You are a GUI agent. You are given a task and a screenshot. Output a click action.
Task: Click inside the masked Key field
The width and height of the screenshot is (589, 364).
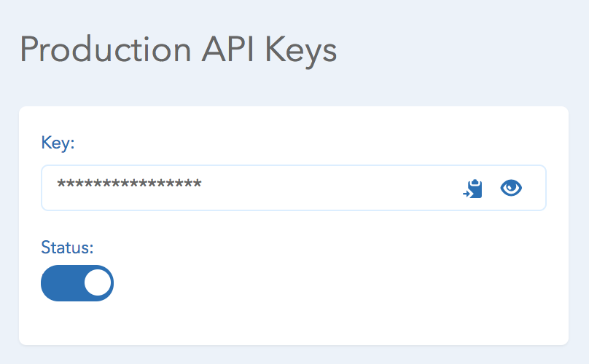tap(293, 188)
